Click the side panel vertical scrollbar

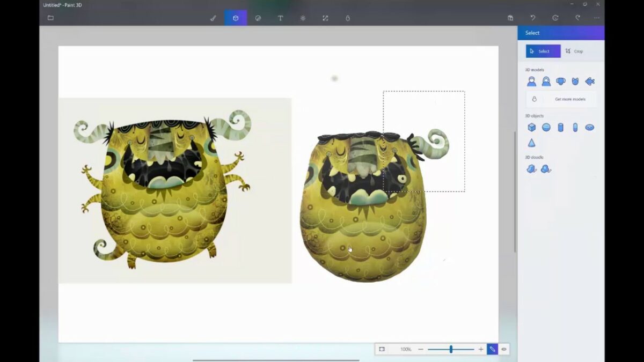coord(515,192)
